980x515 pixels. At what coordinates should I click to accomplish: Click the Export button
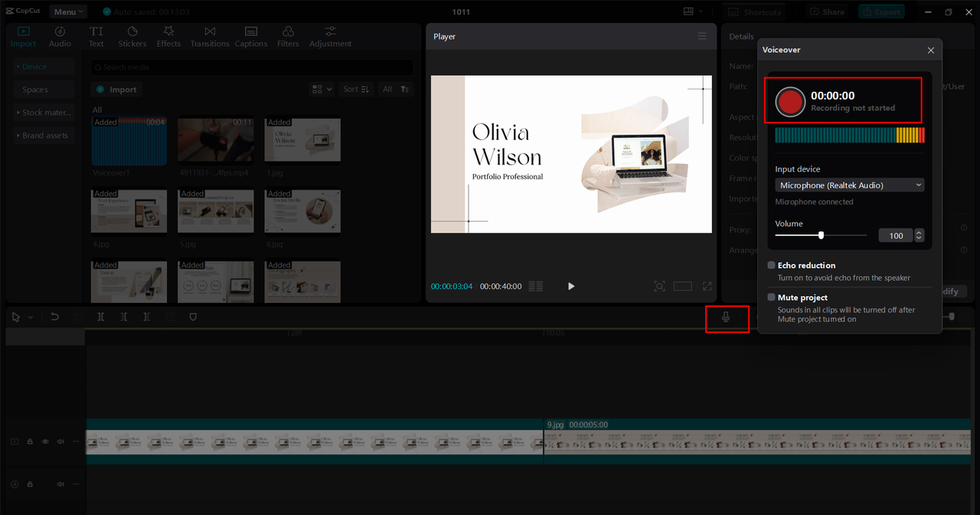tap(881, 11)
